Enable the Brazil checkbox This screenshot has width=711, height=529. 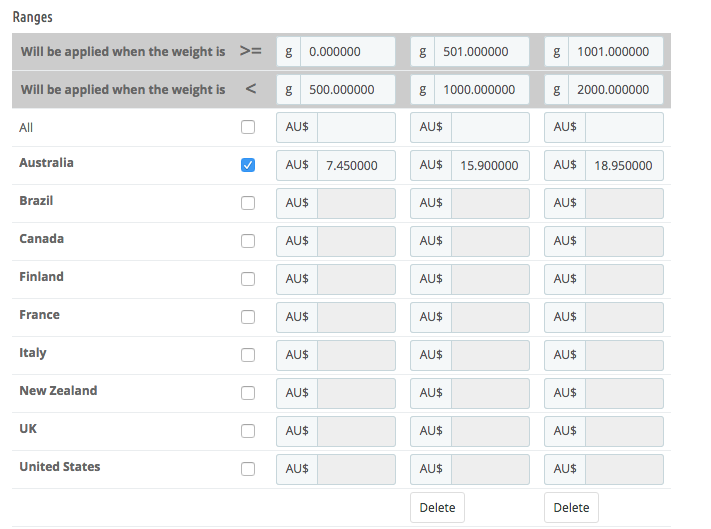(x=248, y=203)
